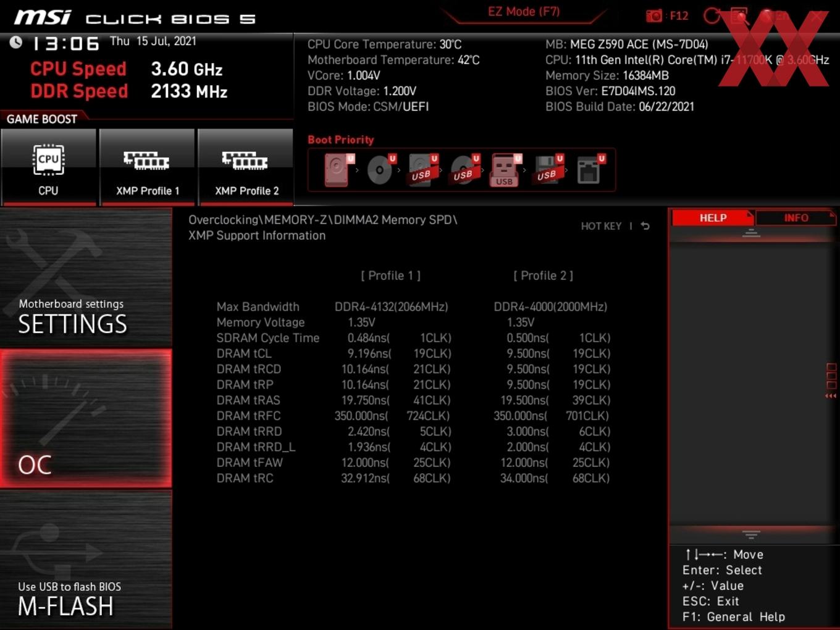Click the DRAM tRRD_L row label
This screenshot has height=630, width=840.
(256, 447)
